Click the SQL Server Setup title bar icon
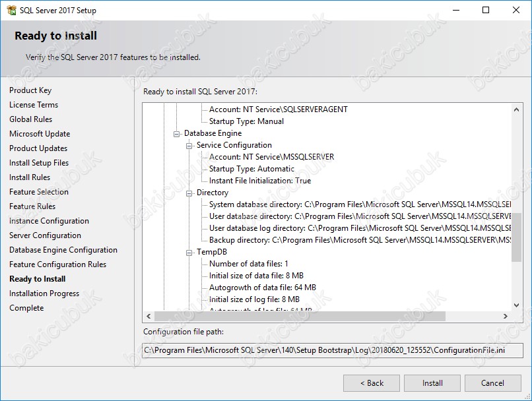532x401 pixels. 11,10
